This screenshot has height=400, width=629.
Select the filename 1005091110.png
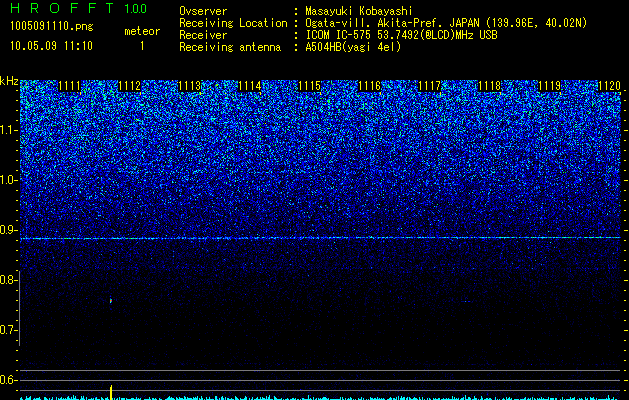[x=52, y=26]
